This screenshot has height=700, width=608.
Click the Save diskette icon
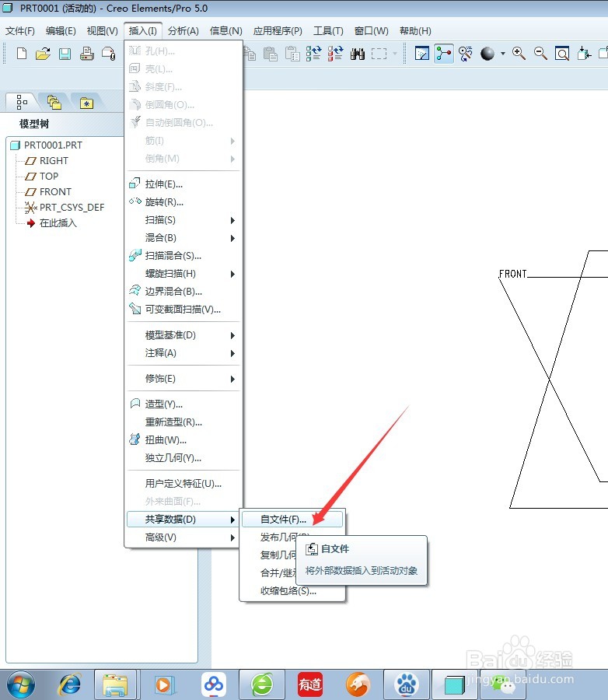(65, 54)
